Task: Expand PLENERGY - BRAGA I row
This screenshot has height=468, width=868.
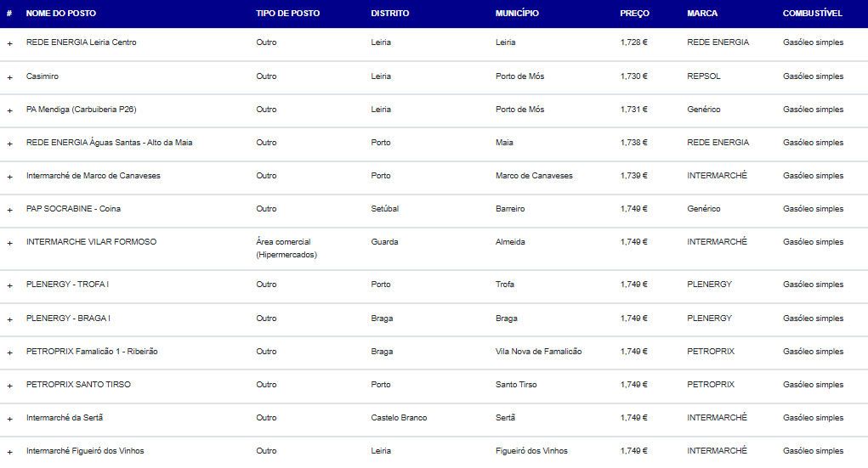Action: (9, 319)
